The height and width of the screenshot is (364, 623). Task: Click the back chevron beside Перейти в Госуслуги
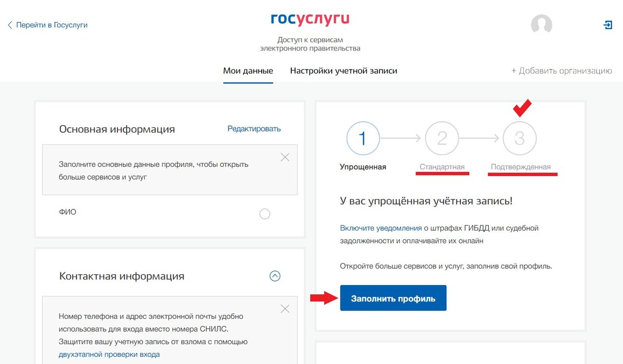pos(10,25)
